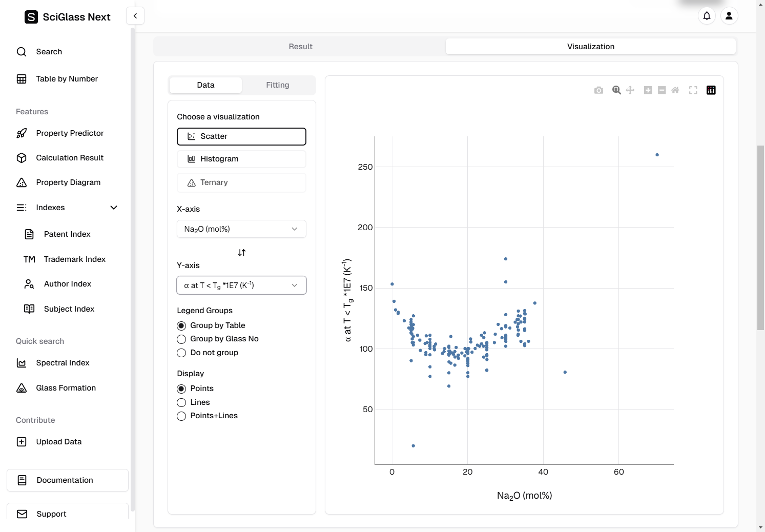The height and width of the screenshot is (532, 765).
Task: Select the plot zoom magnifier tool
Action: pyautogui.click(x=616, y=90)
